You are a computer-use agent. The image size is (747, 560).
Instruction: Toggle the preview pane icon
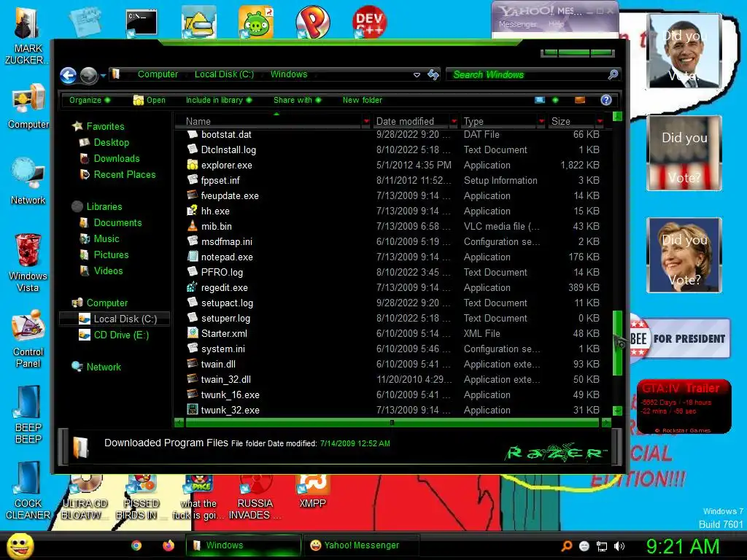pyautogui.click(x=580, y=100)
